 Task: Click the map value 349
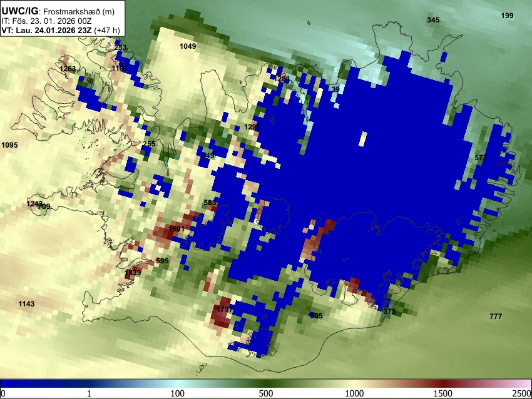click(208, 156)
